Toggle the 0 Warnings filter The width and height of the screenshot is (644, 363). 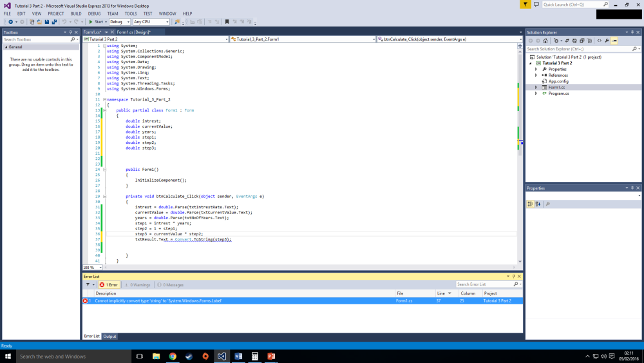coord(137,284)
